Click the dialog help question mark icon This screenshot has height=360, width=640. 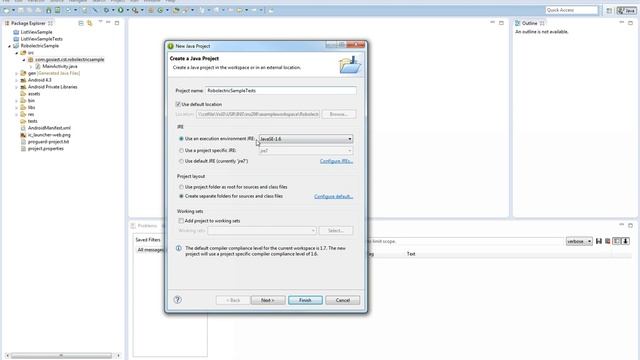(178, 300)
